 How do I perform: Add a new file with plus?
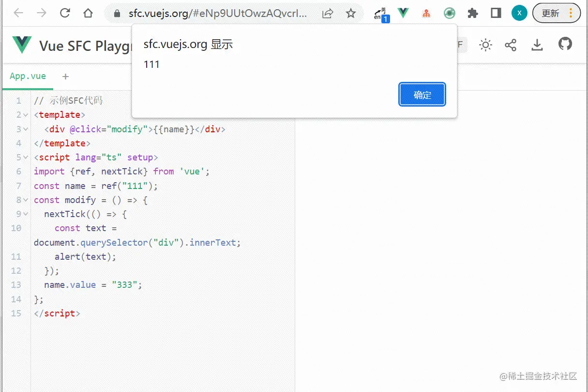pos(66,77)
